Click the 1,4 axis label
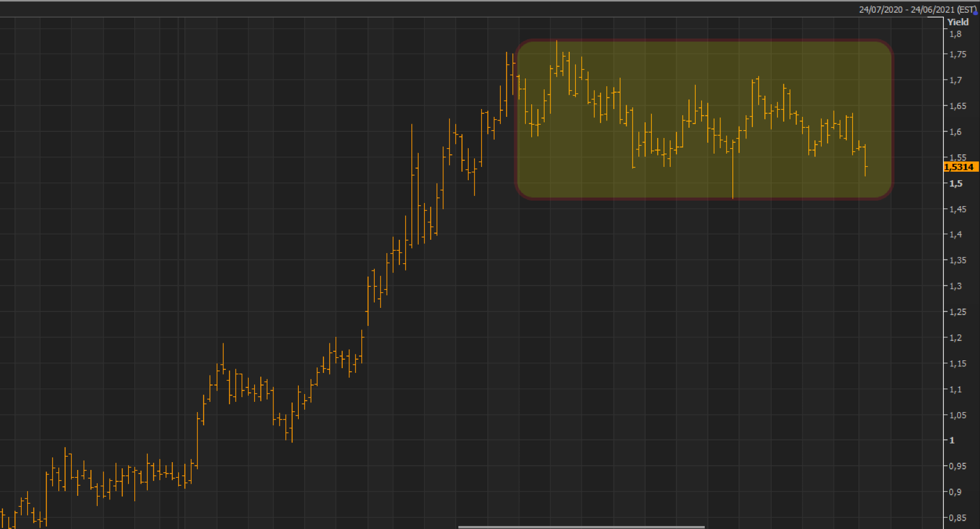 955,235
